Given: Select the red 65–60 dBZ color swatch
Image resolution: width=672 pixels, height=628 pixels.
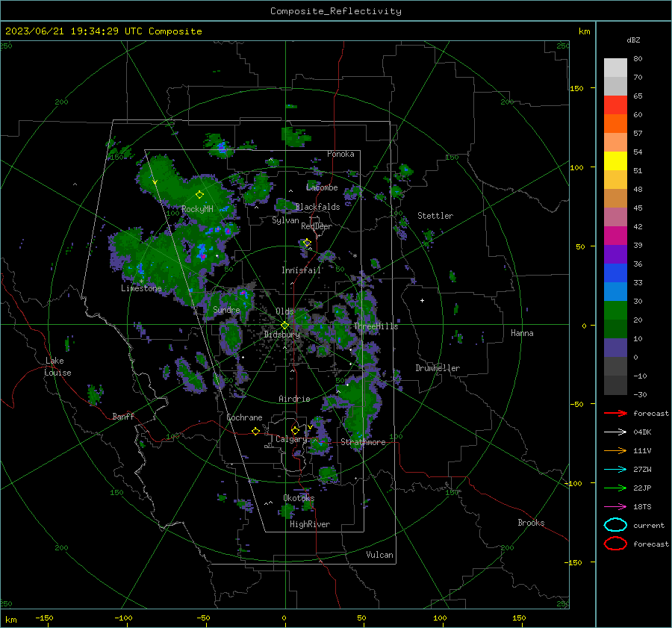Looking at the screenshot, I should pyautogui.click(x=615, y=105).
